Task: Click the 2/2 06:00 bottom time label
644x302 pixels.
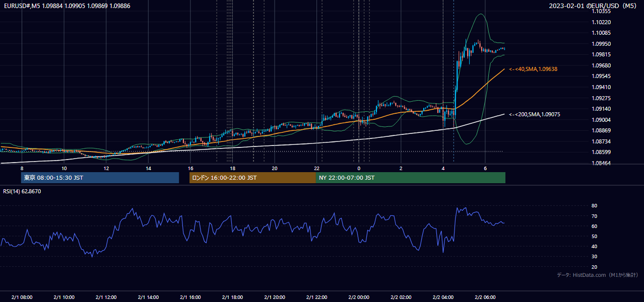Action: (485, 297)
